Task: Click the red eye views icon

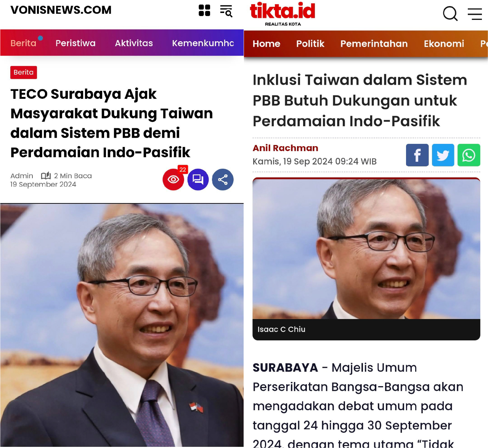Action: pos(173,179)
